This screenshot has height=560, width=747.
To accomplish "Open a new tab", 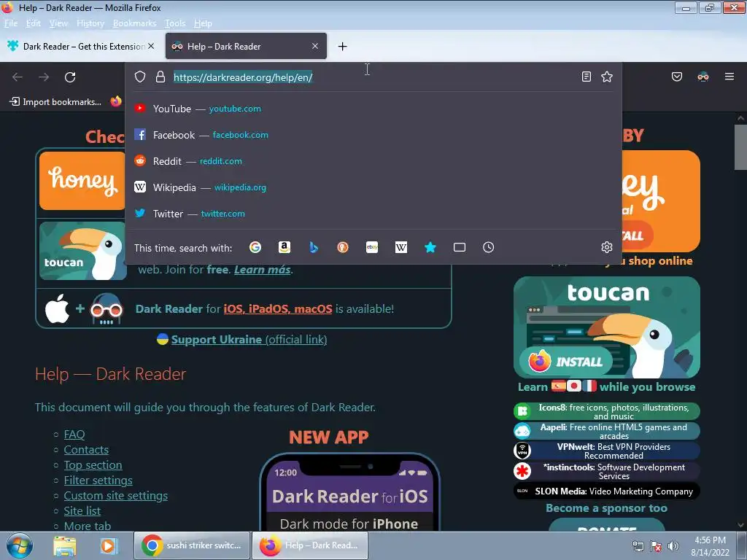I will pos(342,46).
